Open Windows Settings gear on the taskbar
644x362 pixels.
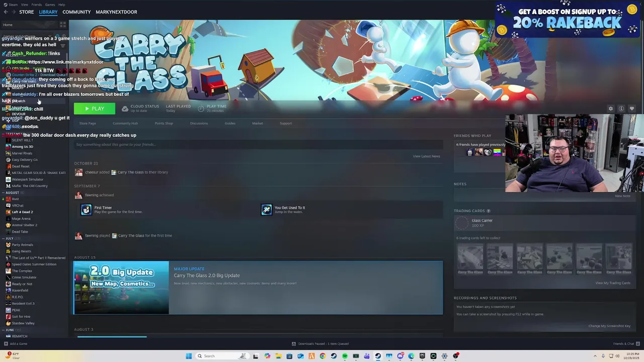[444, 356]
